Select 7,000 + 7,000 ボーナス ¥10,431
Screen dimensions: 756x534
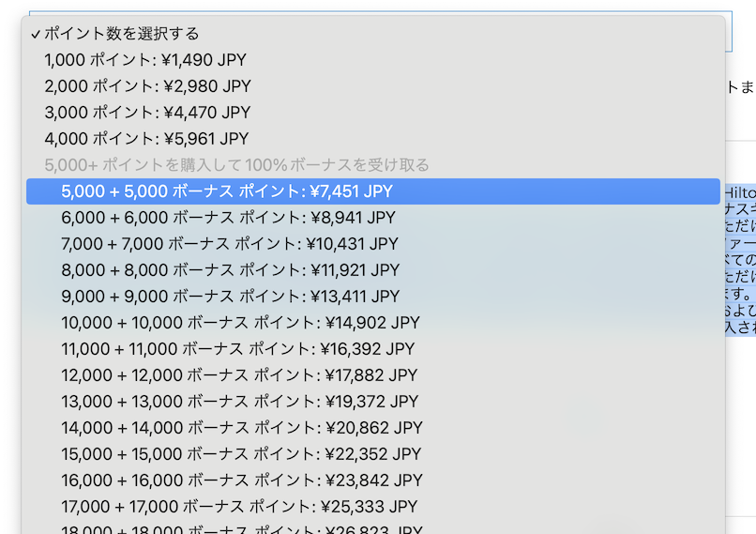pyautogui.click(x=373, y=244)
